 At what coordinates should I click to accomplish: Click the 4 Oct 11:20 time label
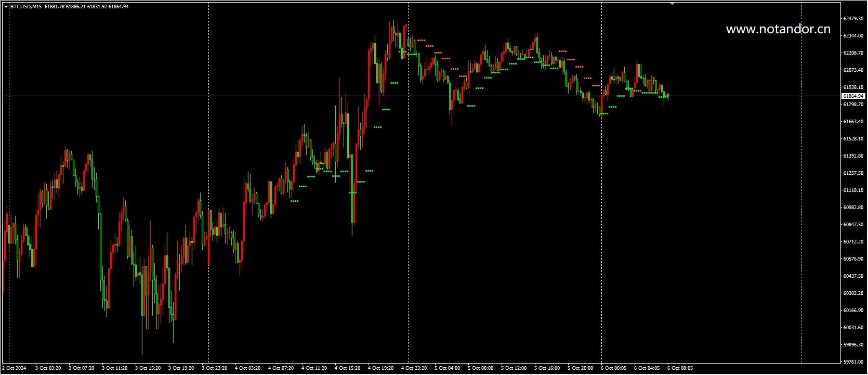click(314, 368)
